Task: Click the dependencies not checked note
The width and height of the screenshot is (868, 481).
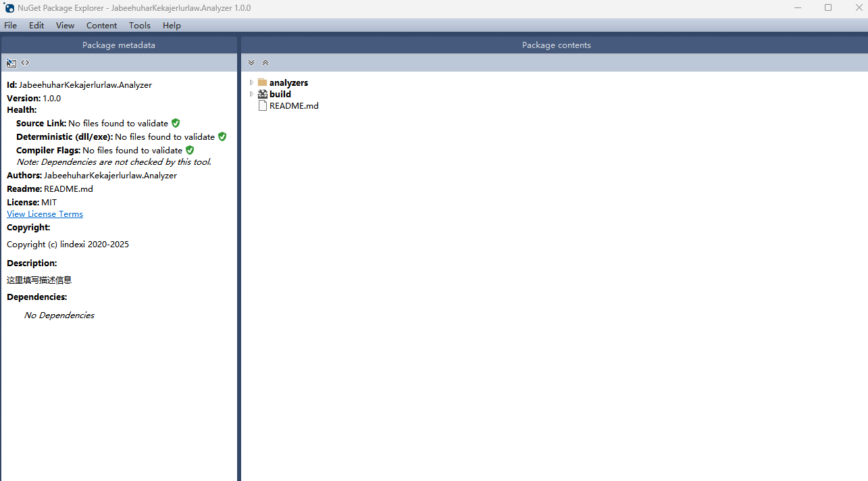Action: coord(113,162)
